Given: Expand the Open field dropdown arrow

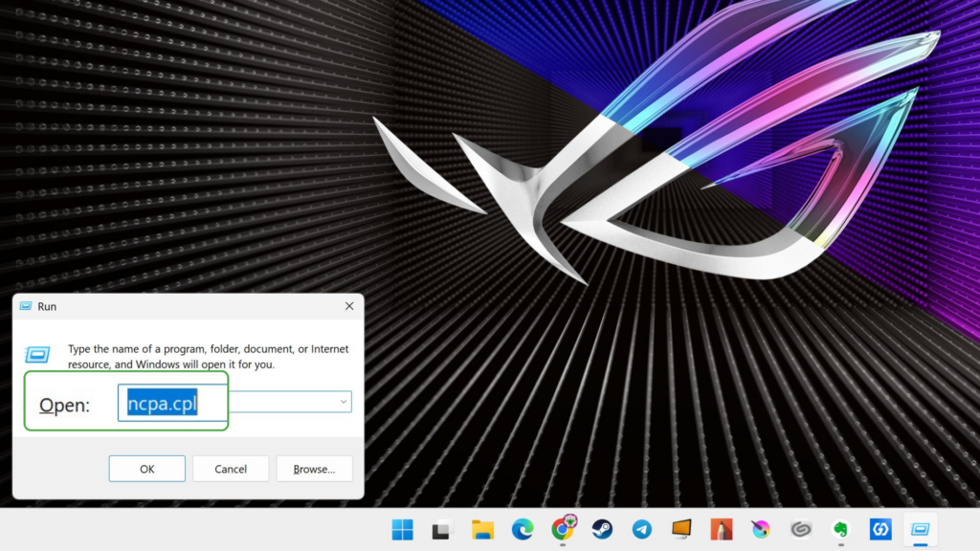Looking at the screenshot, I should [344, 402].
